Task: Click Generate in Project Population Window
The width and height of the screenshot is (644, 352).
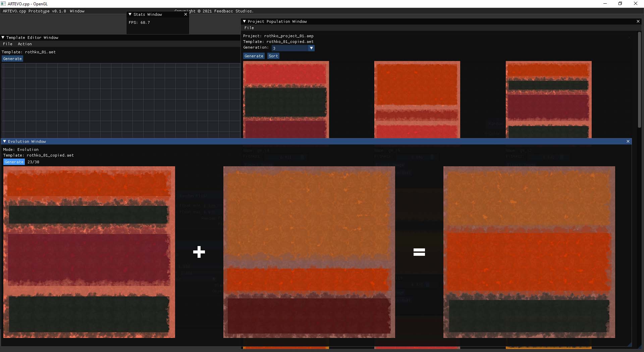Action: click(254, 56)
